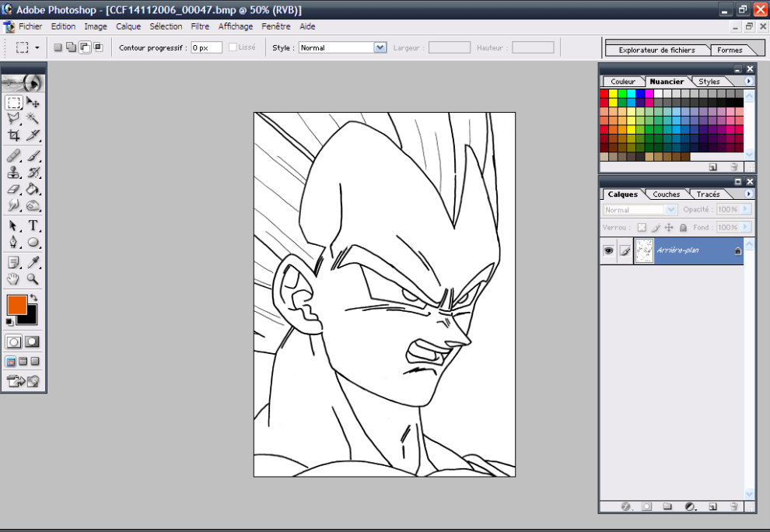Add adjustment layer from Calques panel
The width and height of the screenshot is (770, 532).
[x=690, y=506]
